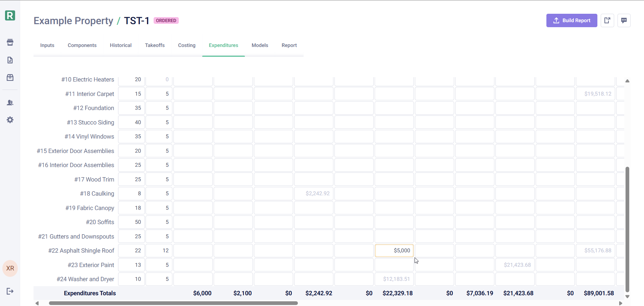Open the comments icon in the top right
The height and width of the screenshot is (306, 644).
(624, 20)
